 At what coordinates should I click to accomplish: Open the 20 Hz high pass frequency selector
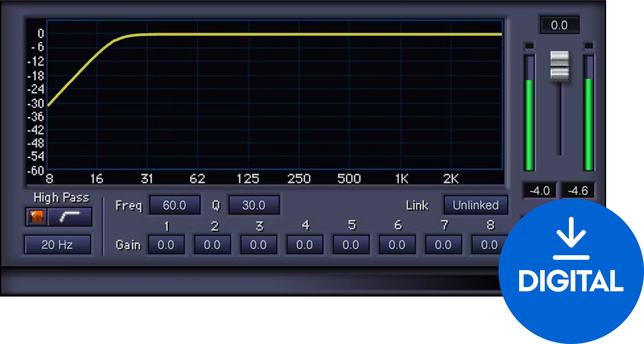pos(58,245)
